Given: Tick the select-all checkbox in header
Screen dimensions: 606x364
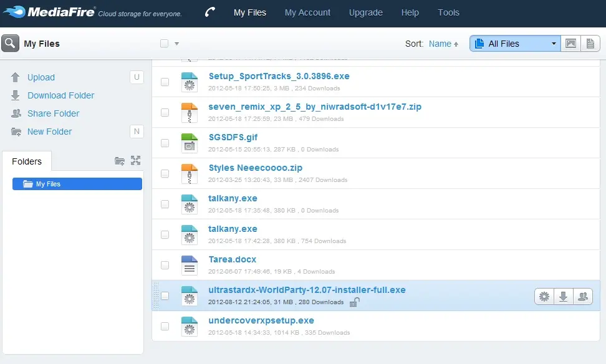Looking at the screenshot, I should 164,43.
